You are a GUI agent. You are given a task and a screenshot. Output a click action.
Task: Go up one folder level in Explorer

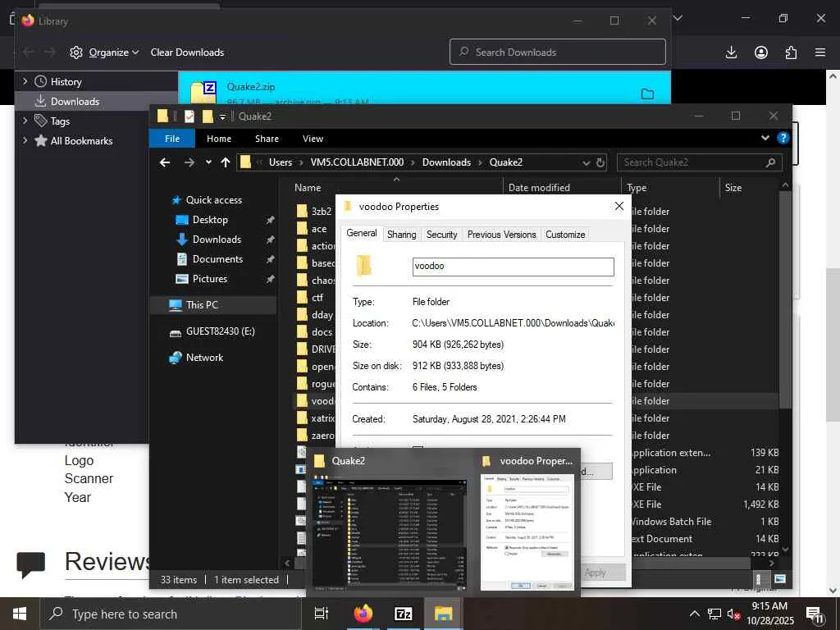(x=226, y=162)
